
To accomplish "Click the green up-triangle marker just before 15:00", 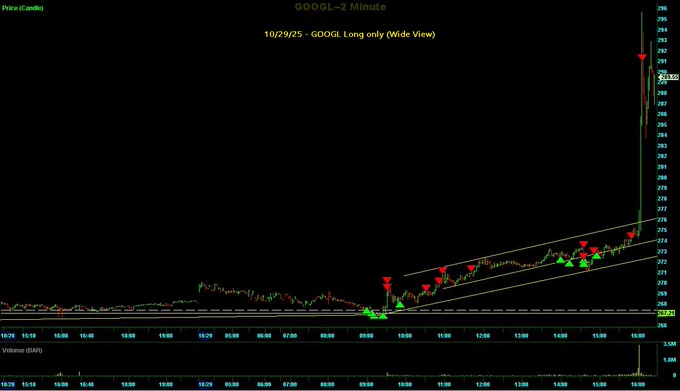I will (x=597, y=256).
